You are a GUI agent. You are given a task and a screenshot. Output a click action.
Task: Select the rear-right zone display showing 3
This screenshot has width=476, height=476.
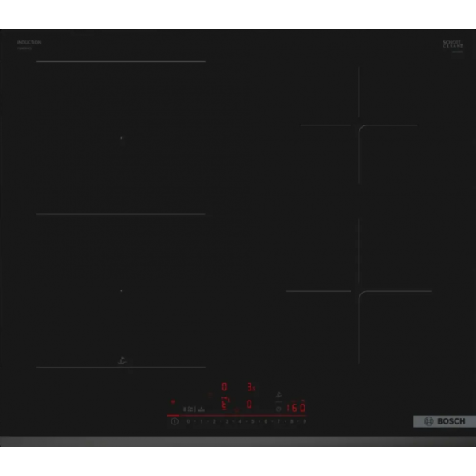click(x=250, y=387)
